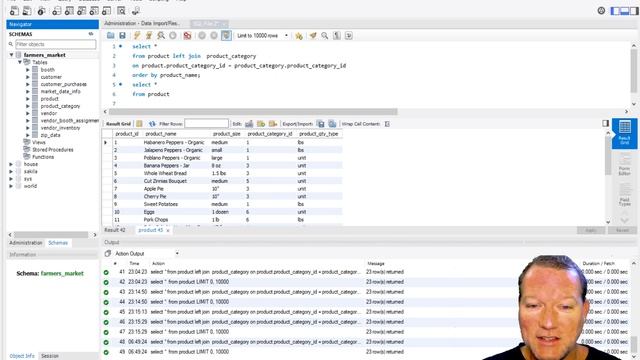The height and width of the screenshot is (360, 640).
Task: Expand the vendor table node
Action: [28, 113]
